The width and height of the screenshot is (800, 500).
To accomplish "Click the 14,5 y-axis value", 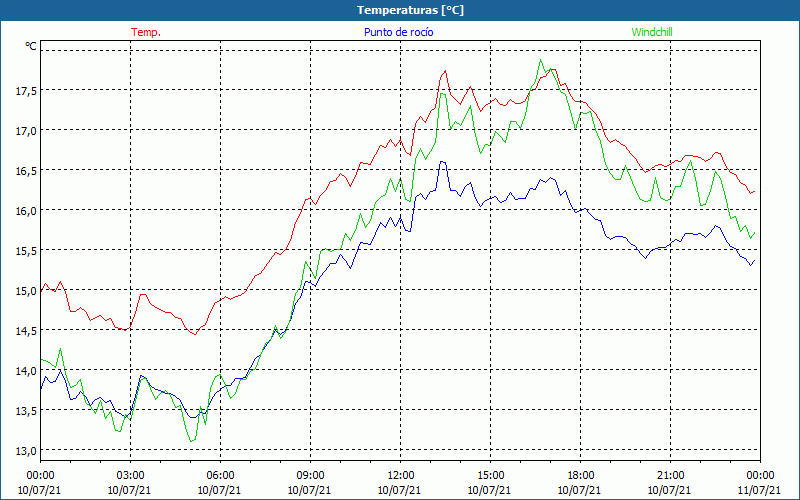I will 26,331.
